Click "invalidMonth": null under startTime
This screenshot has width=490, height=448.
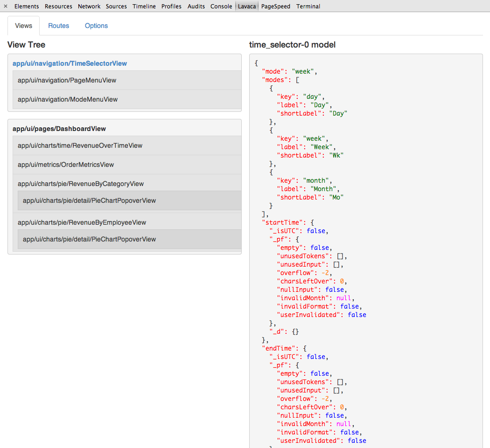pyautogui.click(x=315, y=298)
